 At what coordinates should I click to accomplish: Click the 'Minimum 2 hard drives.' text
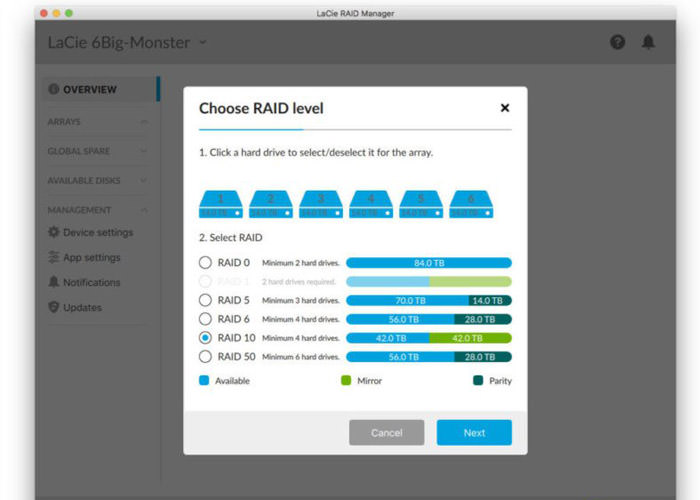click(300, 263)
